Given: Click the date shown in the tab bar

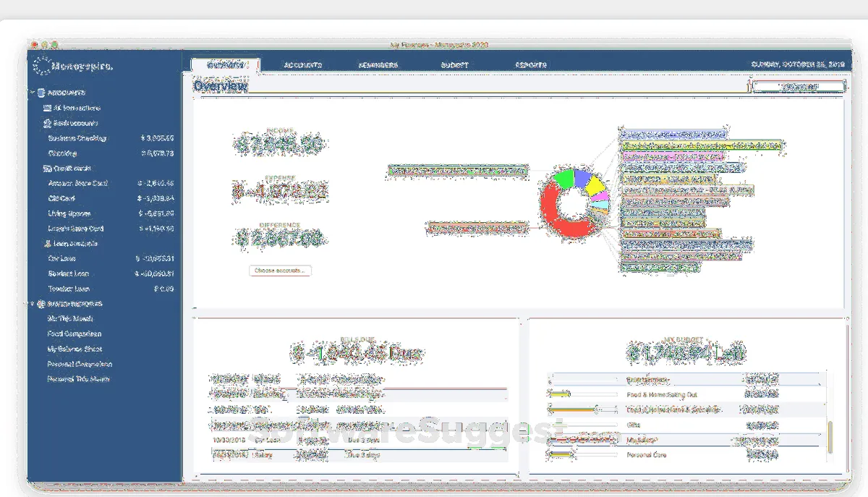Looking at the screenshot, I should [798, 64].
